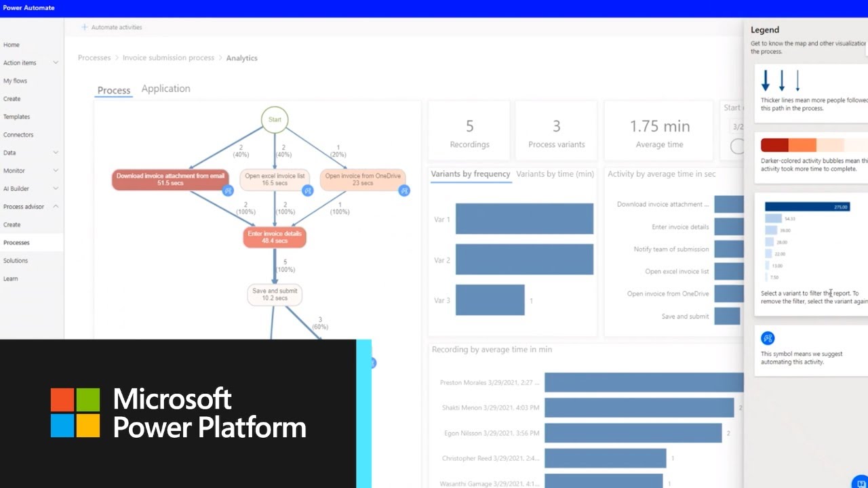
Task: Click the Power Automate title in header
Action: 28,8
